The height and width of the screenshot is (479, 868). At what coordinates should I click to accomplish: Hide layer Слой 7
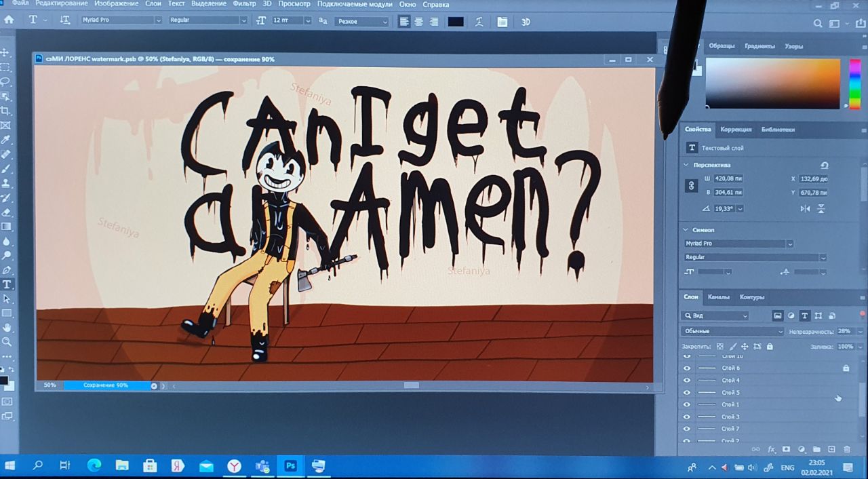click(687, 429)
